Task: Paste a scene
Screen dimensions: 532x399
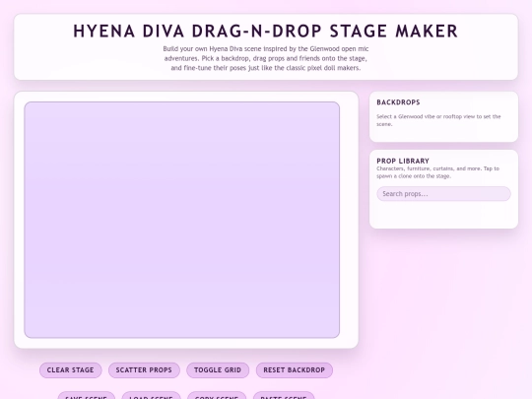Action: (x=284, y=396)
